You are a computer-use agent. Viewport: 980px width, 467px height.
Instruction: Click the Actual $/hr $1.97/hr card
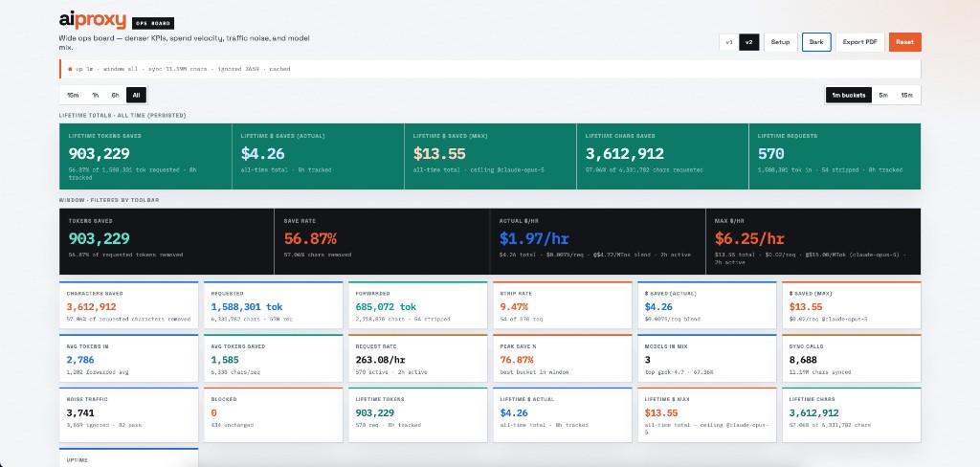coord(597,241)
